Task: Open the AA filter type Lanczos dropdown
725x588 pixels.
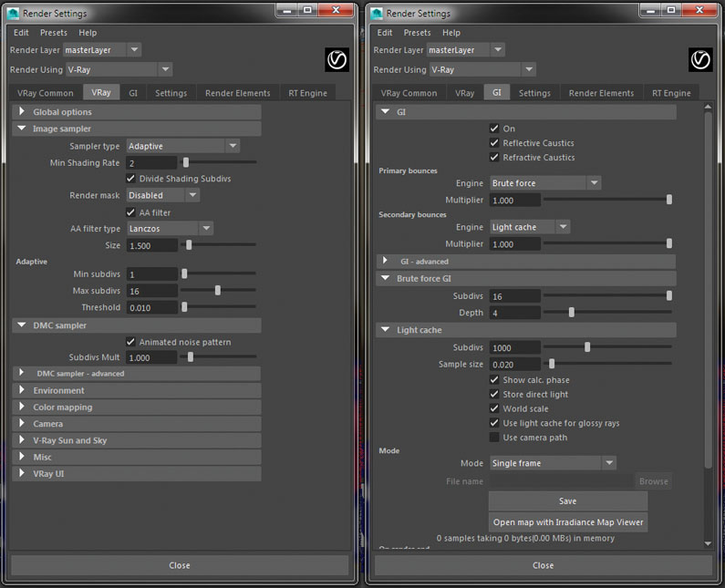Action: [170, 228]
